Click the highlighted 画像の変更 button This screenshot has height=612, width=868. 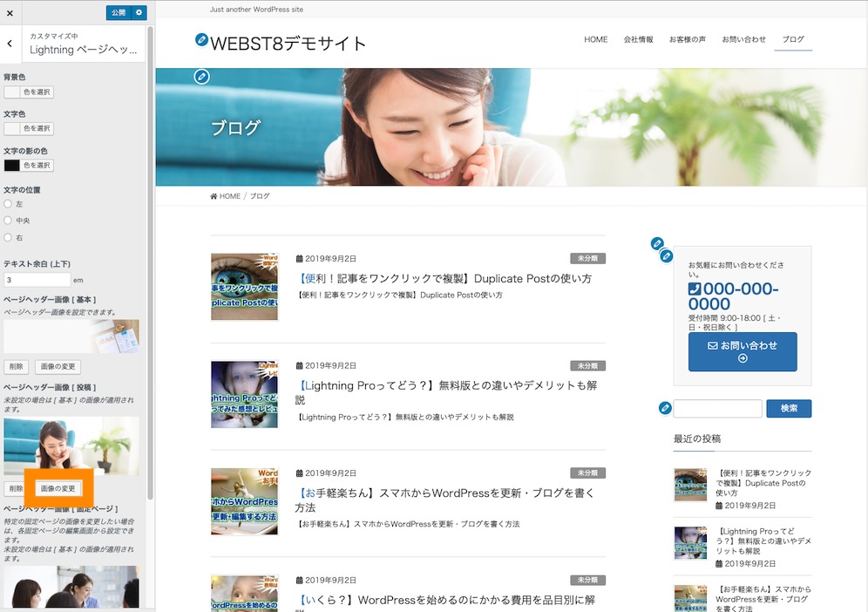[x=58, y=487]
